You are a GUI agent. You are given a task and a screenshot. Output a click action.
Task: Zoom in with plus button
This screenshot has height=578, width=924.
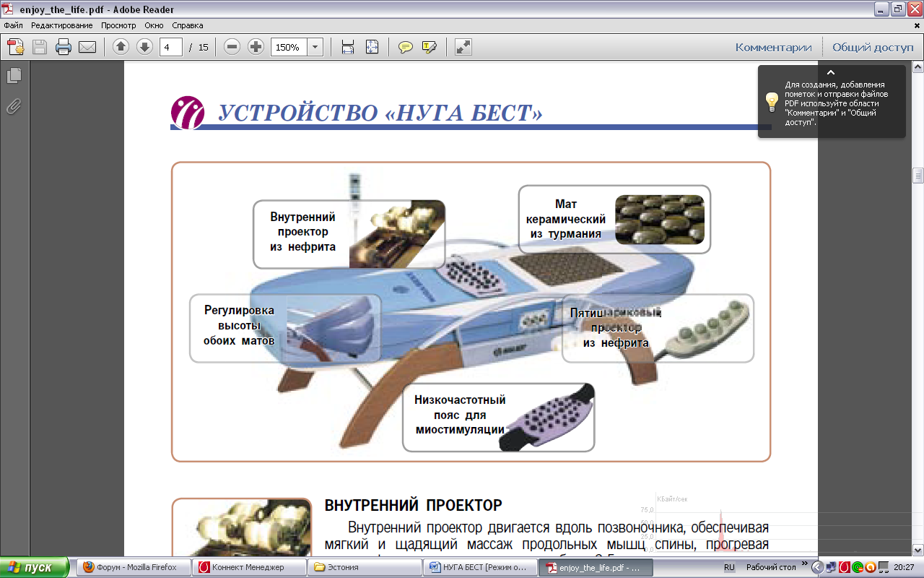[x=256, y=47]
